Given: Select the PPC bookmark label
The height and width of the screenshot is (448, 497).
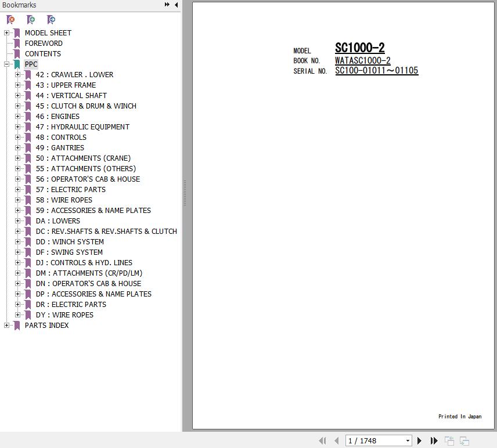Looking at the screenshot, I should 31,64.
